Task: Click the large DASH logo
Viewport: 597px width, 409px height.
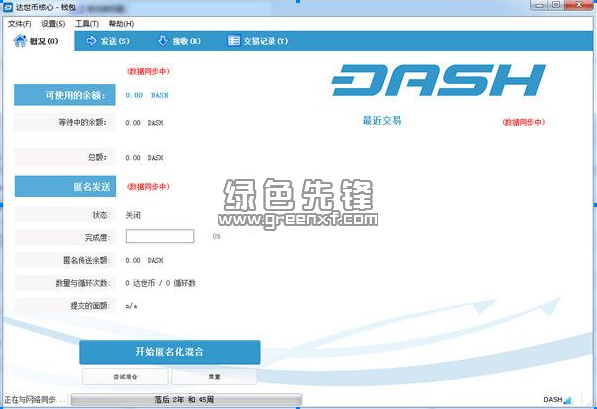Action: [439, 80]
